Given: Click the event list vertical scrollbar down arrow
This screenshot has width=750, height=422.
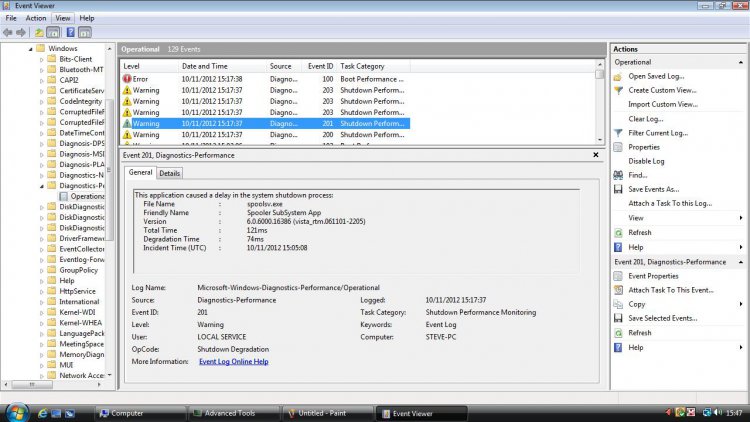Looking at the screenshot, I should (x=600, y=140).
